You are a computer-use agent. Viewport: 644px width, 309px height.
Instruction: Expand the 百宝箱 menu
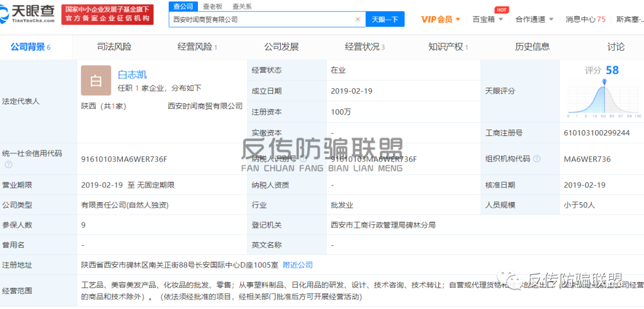click(x=487, y=19)
